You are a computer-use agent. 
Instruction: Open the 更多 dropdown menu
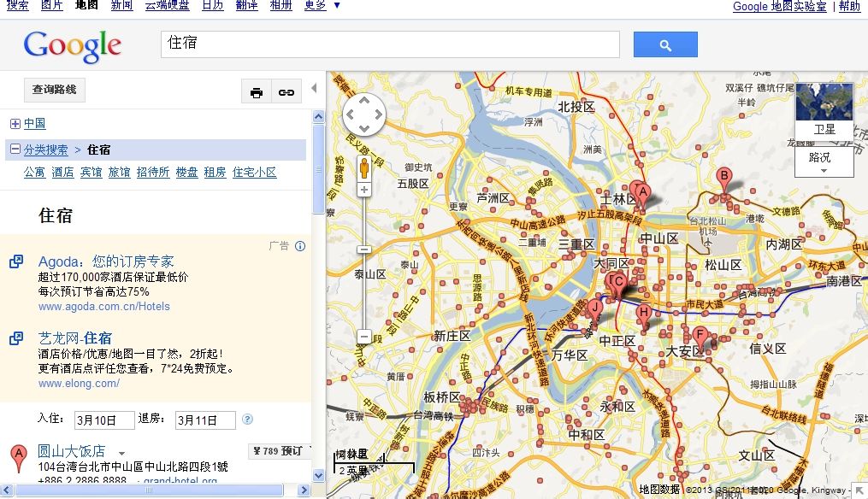[322, 5]
